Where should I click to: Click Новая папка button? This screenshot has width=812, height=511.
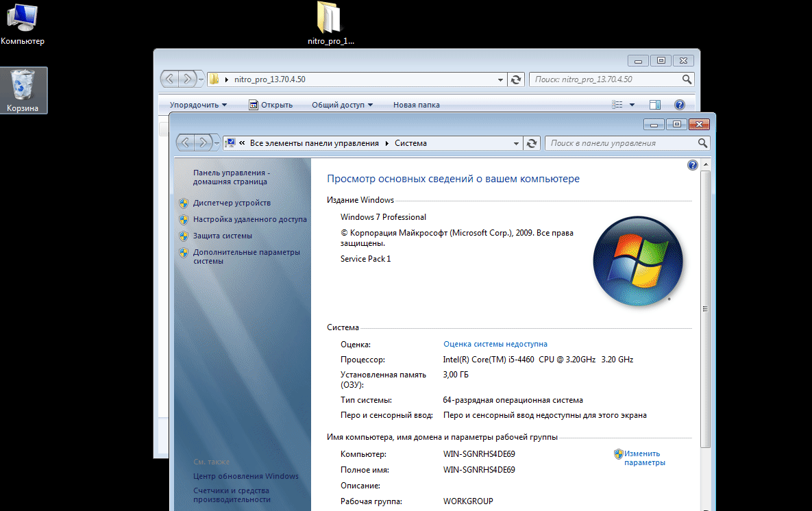pyautogui.click(x=417, y=105)
